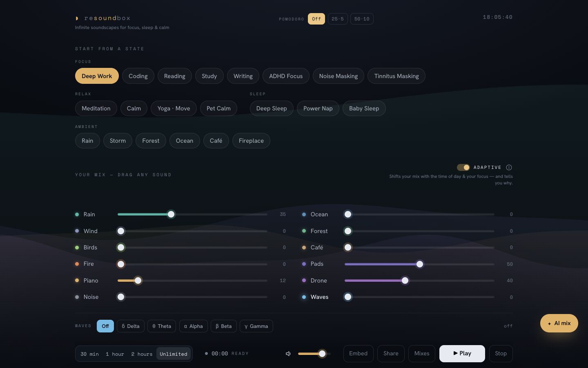
Task: Click the Rain volume slider handle
Action: [171, 214]
